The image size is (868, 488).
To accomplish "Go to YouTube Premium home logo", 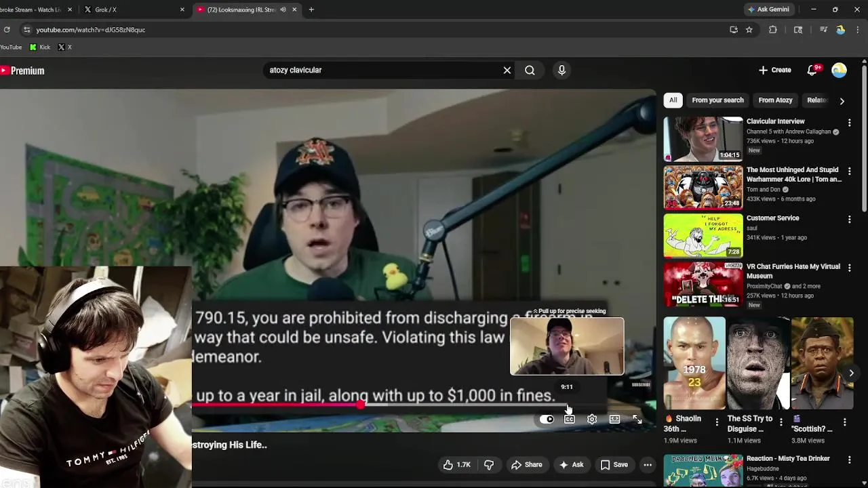I will [22, 70].
